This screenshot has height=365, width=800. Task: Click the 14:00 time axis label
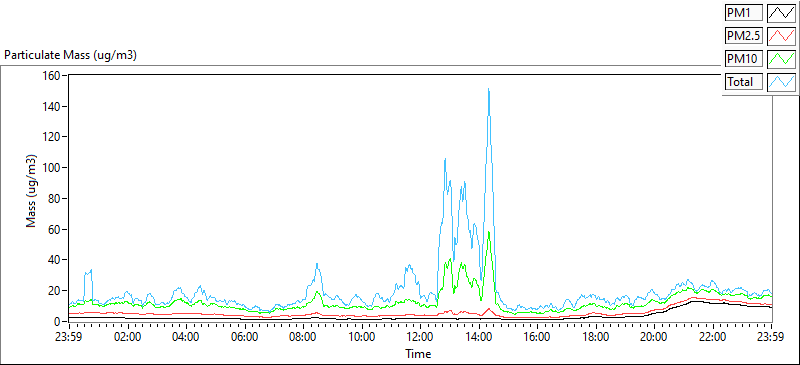click(x=479, y=337)
